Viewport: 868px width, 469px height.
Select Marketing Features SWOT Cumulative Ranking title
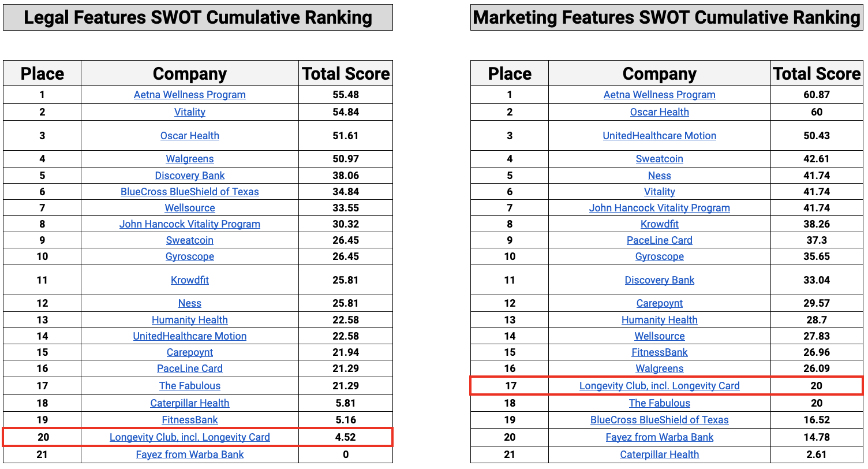(667, 18)
